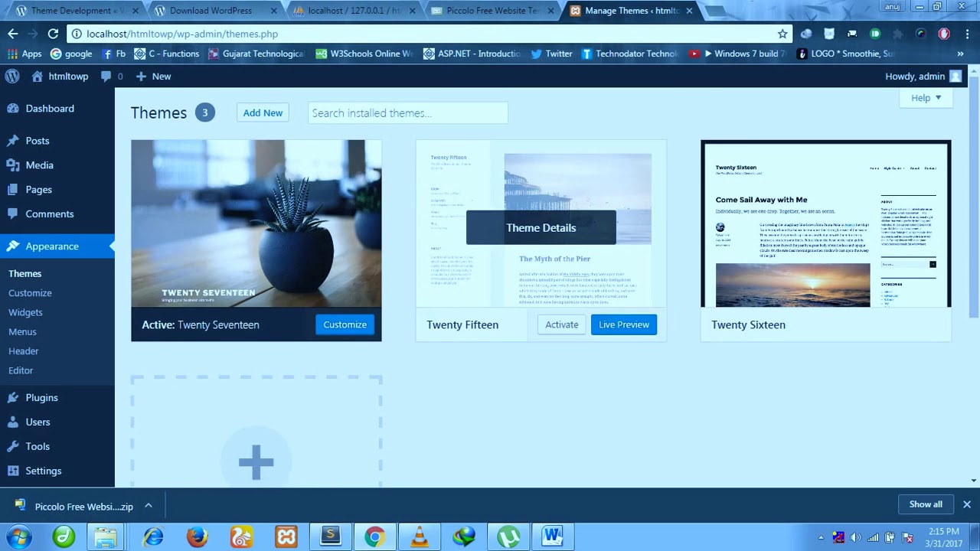Bookmark this page with the star icon
This screenshot has height=551, width=980.
(x=782, y=34)
